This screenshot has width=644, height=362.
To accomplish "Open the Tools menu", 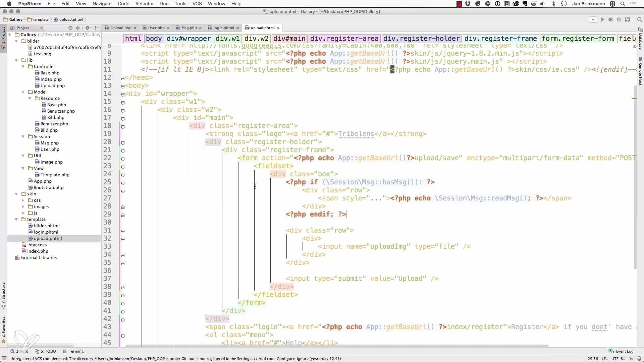I will click(180, 4).
